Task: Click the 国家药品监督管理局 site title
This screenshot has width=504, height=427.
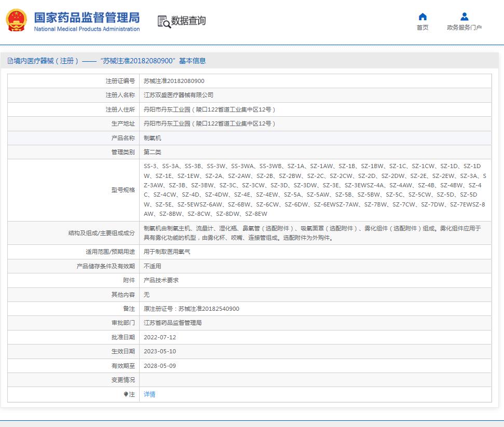Action: coord(87,17)
